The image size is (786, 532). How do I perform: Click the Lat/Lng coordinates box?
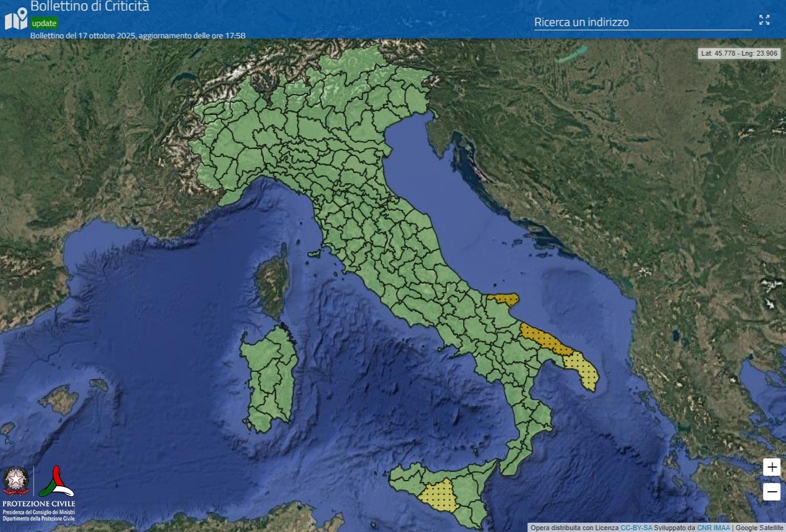coord(739,54)
